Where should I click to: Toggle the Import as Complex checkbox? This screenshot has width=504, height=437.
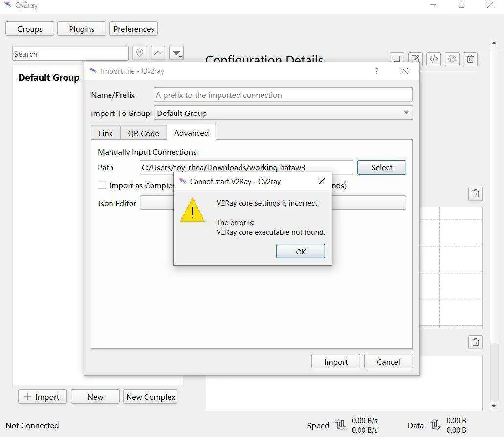click(102, 185)
